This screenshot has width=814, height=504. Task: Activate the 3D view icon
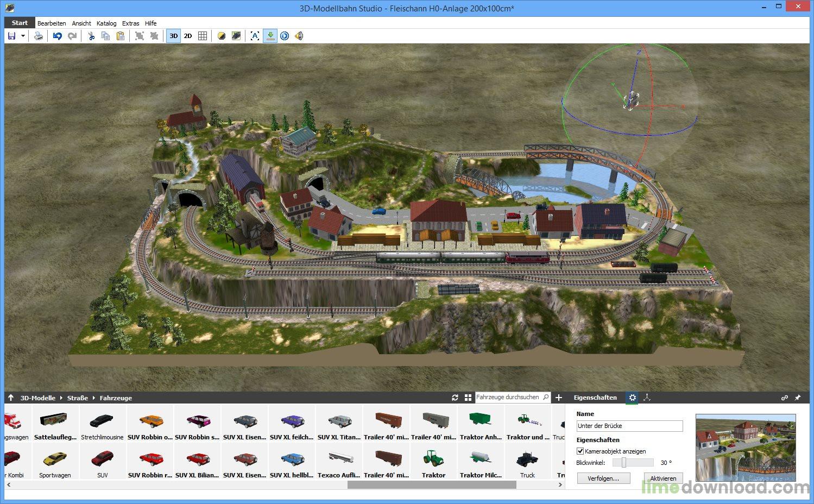(173, 35)
